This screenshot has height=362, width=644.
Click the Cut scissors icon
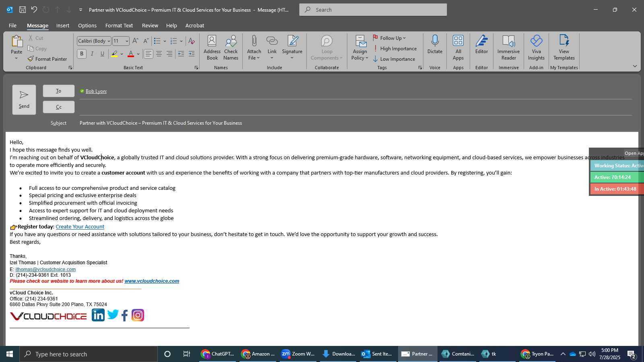(x=31, y=38)
